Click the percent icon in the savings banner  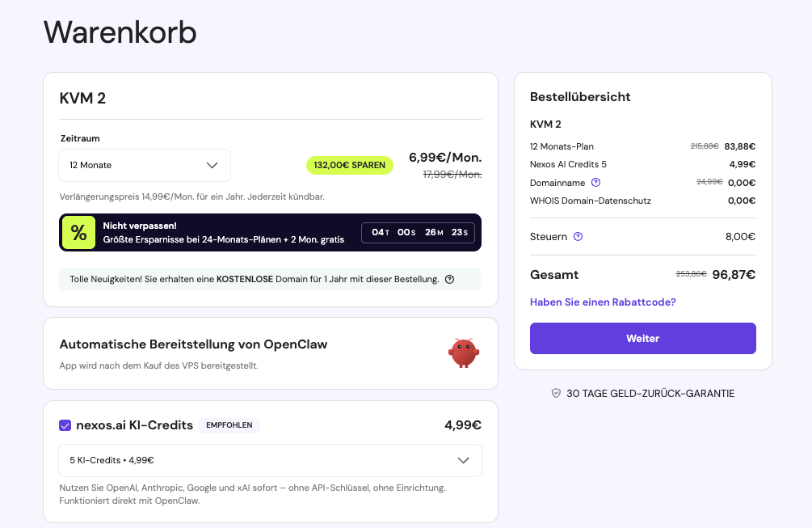coord(78,233)
